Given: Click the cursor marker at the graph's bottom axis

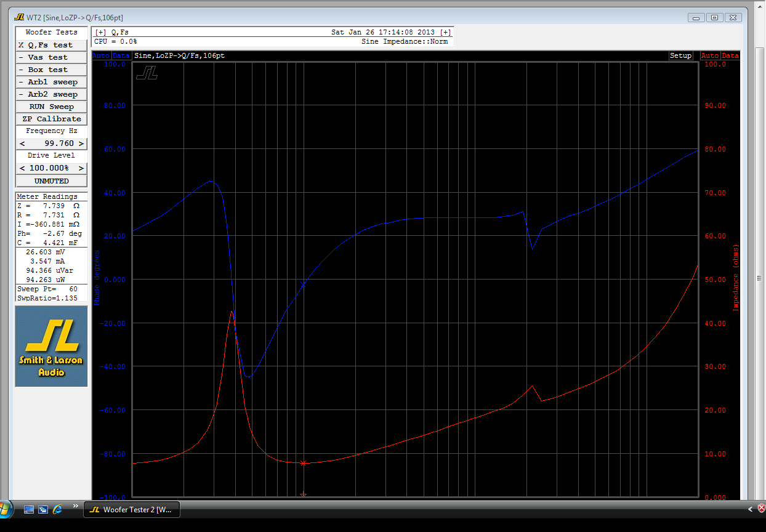Looking at the screenshot, I should coord(303,494).
